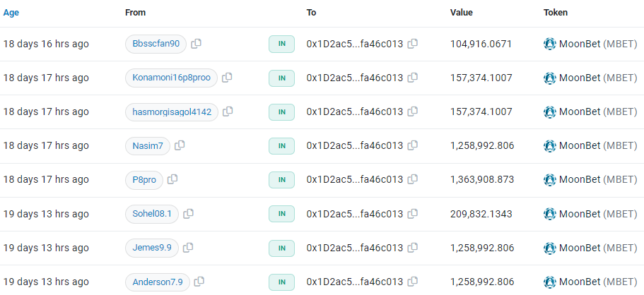The width and height of the screenshot is (644, 295).
Task: Copy the To address in the Jemes9.9 row
Action: [x=413, y=248]
